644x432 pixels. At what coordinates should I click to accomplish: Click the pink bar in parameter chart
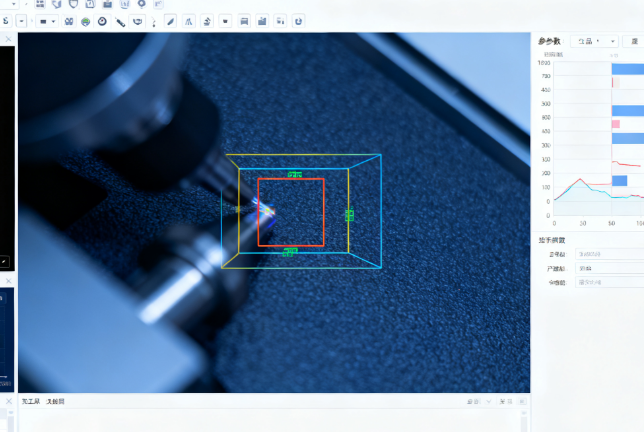tap(616, 124)
